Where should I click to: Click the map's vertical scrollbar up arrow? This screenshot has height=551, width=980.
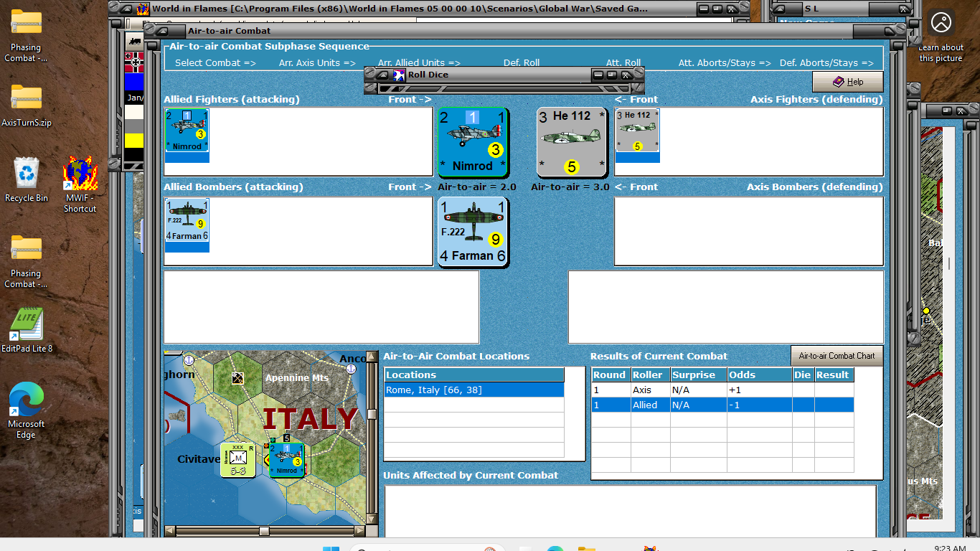pyautogui.click(x=372, y=357)
